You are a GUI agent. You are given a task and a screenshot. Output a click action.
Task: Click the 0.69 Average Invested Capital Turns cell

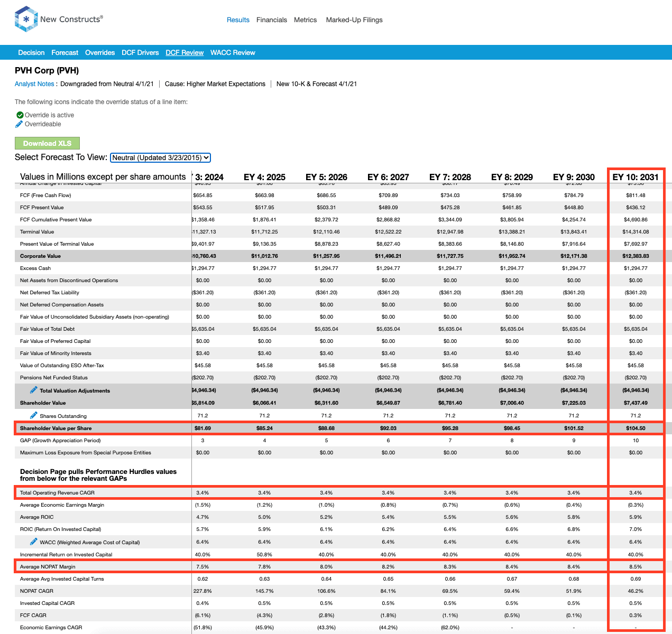636,579
